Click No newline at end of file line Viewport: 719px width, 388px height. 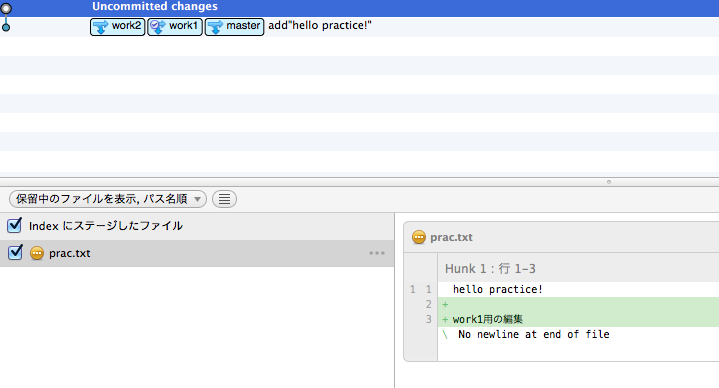(578, 334)
